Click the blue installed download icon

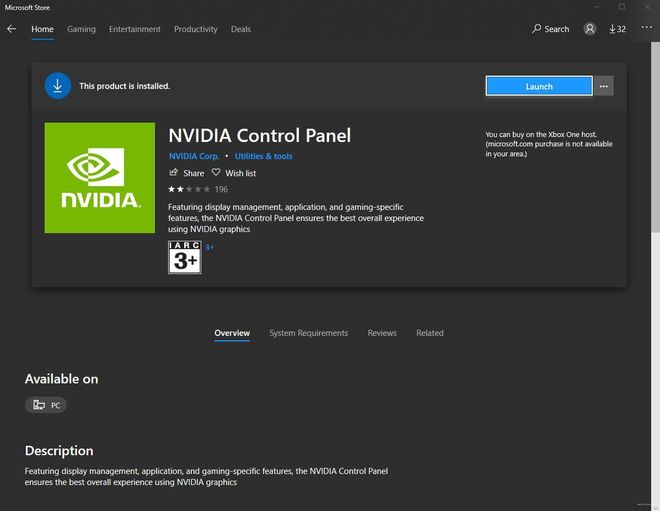(58, 86)
